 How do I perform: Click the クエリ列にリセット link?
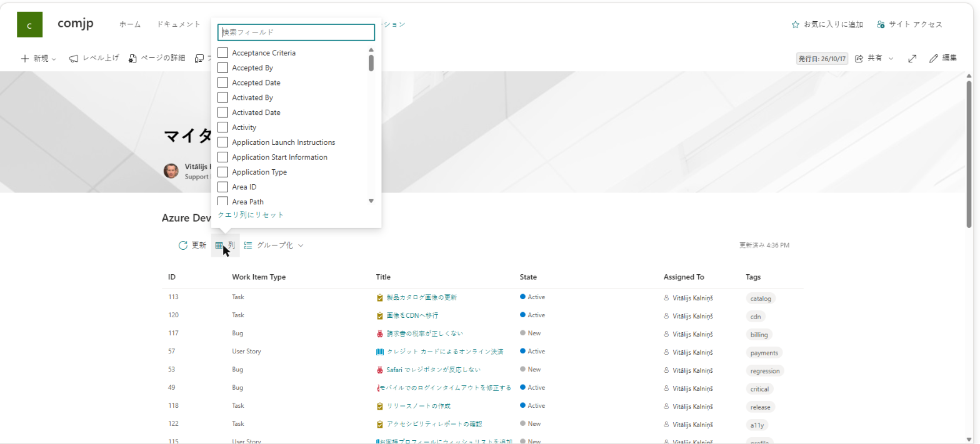251,215
